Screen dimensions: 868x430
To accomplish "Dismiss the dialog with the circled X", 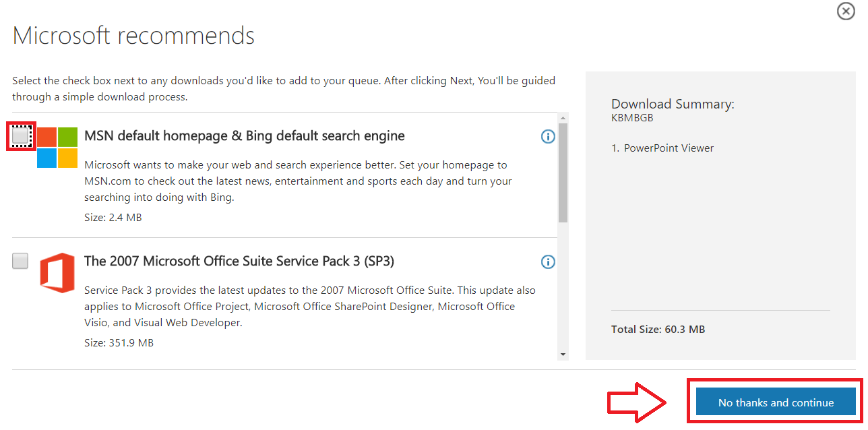I will pos(846,11).
